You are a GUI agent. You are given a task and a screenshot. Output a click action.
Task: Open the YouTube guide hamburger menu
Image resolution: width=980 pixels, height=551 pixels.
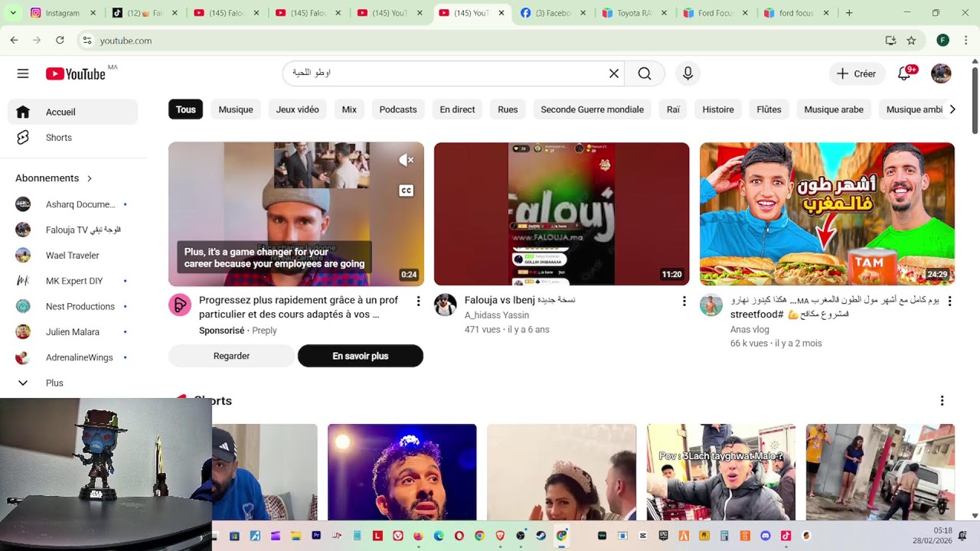[23, 73]
